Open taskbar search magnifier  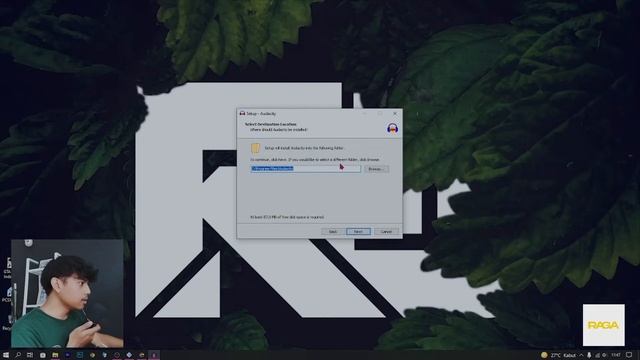[x=18, y=355]
